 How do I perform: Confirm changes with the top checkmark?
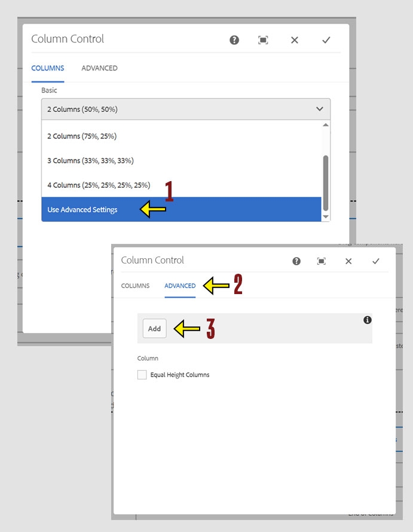(x=326, y=39)
